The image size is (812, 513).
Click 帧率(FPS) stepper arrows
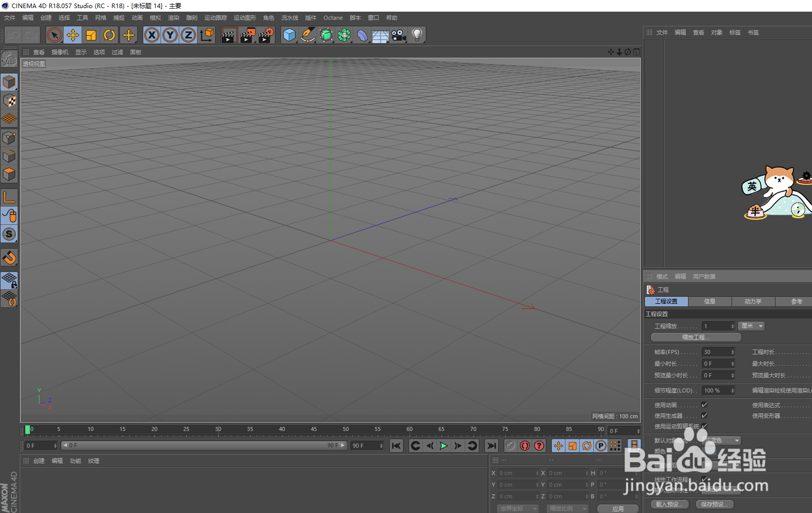point(732,352)
